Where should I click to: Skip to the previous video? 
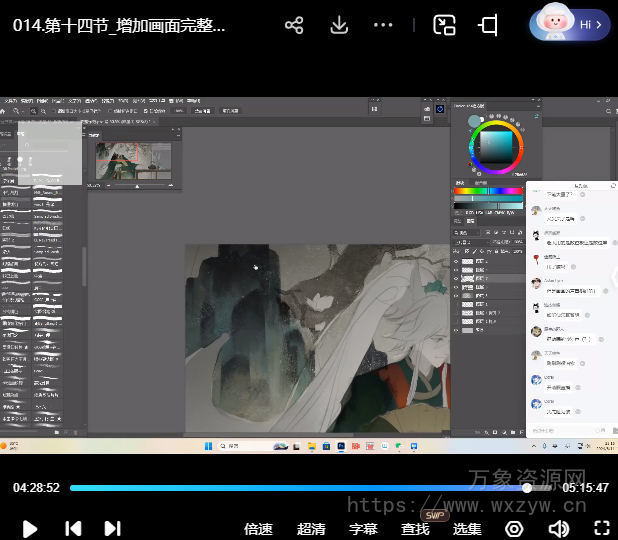73,528
